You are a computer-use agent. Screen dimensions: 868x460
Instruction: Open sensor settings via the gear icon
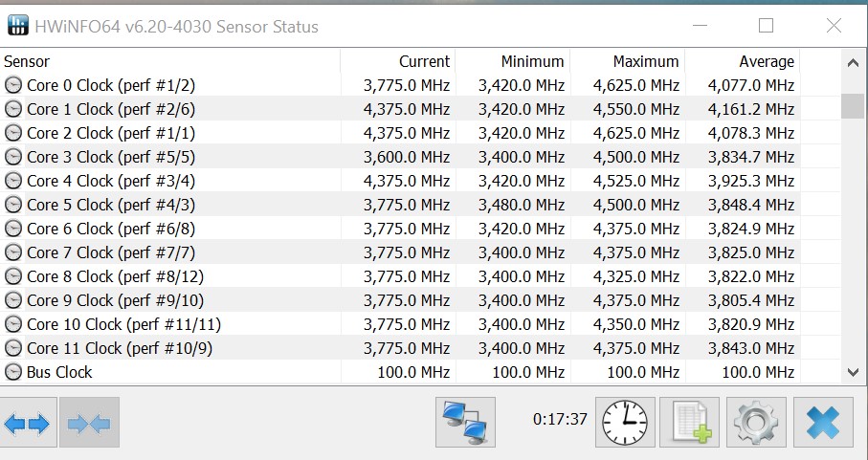756,423
